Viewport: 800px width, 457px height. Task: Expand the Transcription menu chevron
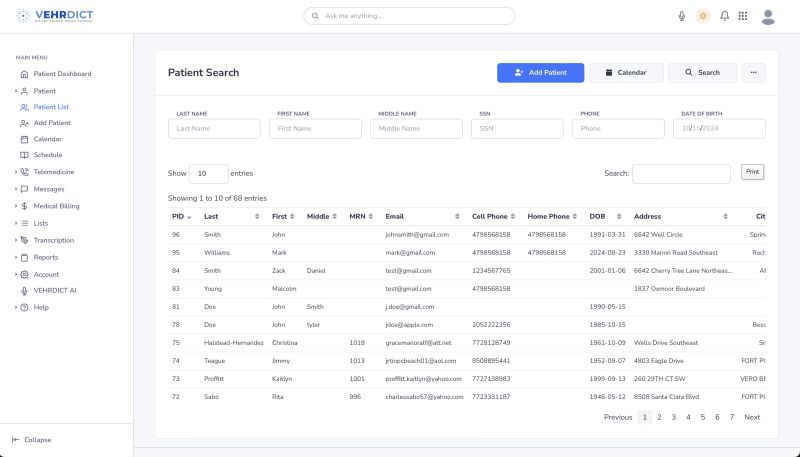point(16,240)
